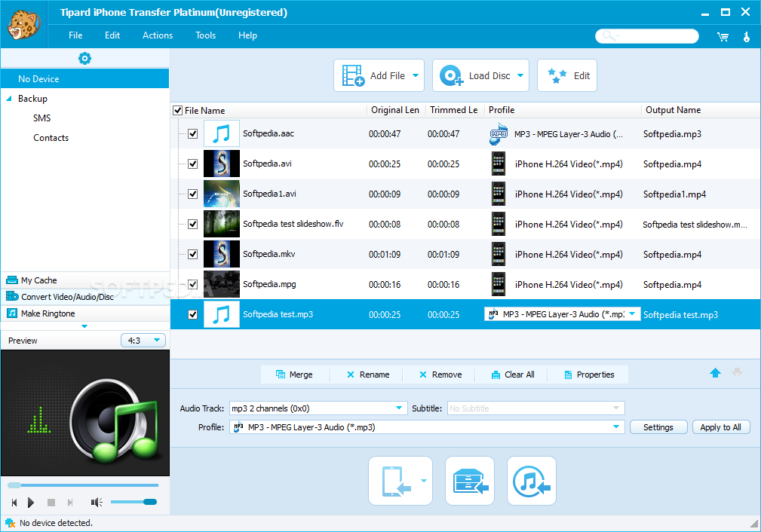This screenshot has width=761, height=532.
Task: Click the previous frame button
Action: [x=14, y=503]
